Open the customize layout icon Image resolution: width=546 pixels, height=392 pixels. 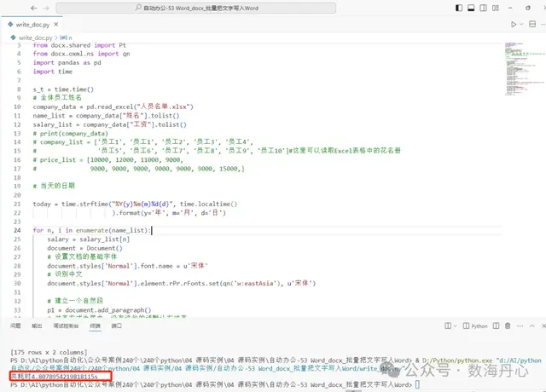tap(496, 8)
